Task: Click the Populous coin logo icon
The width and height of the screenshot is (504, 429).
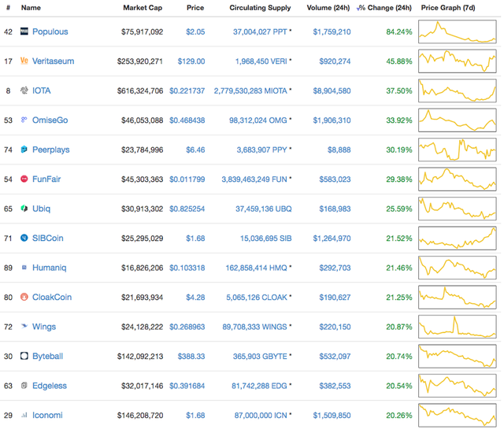Action: pyautogui.click(x=24, y=31)
